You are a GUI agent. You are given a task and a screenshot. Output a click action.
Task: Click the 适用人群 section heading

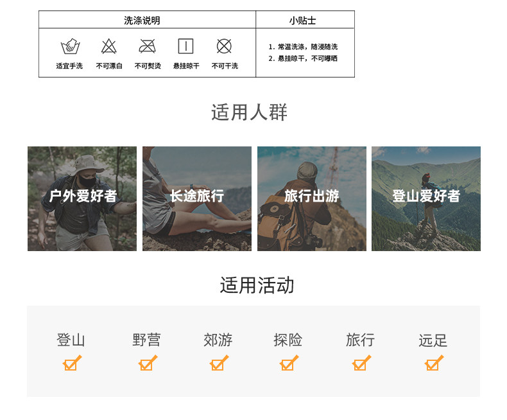(249, 112)
